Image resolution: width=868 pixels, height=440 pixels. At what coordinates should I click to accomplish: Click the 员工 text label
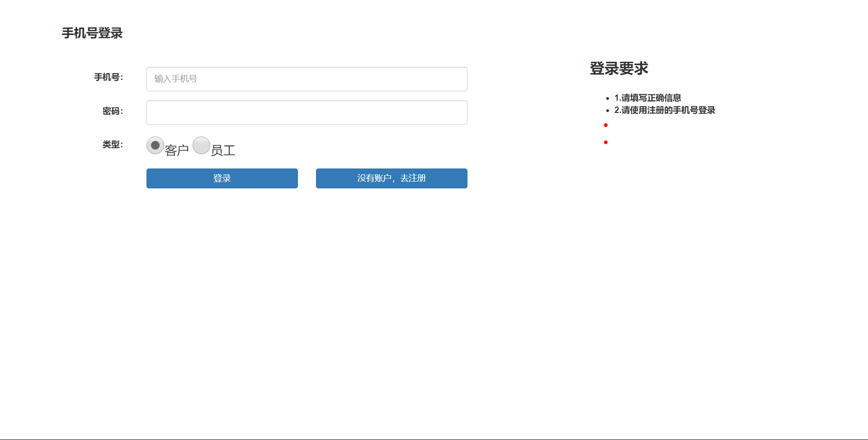click(x=223, y=150)
